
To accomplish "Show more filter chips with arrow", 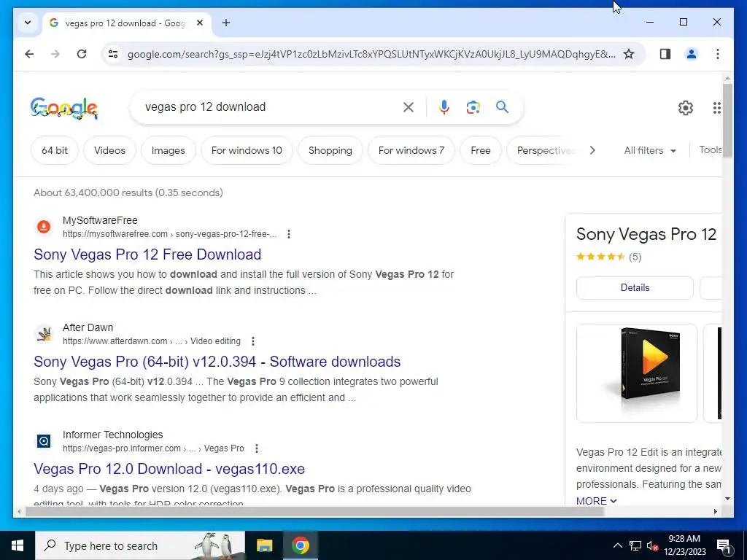I will pyautogui.click(x=592, y=150).
